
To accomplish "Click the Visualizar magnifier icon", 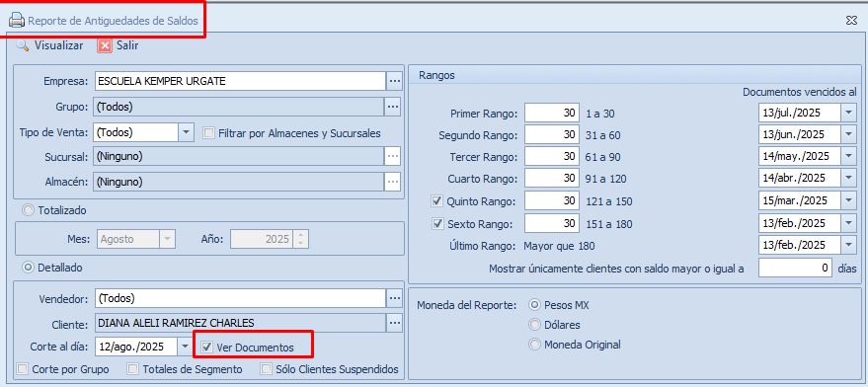I will (22, 45).
